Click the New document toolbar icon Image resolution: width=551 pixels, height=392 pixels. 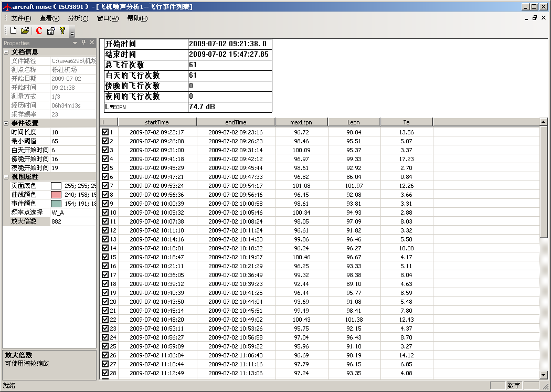(14, 30)
